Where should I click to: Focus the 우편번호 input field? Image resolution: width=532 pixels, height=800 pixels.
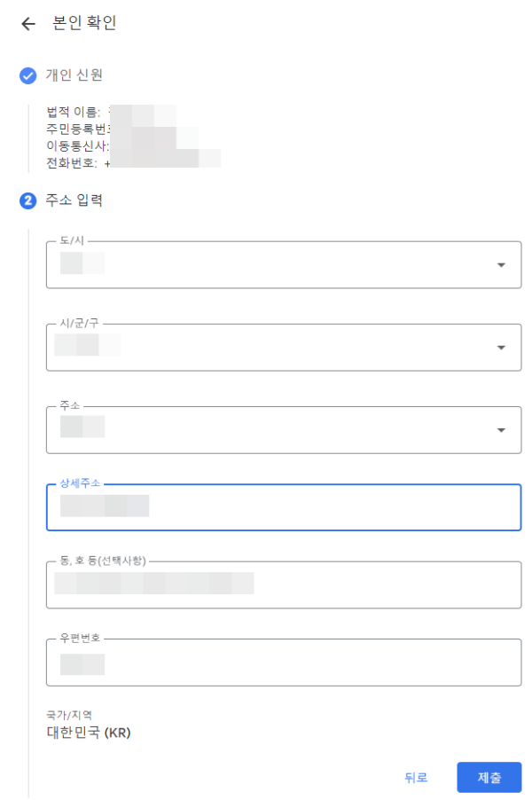(x=266, y=663)
